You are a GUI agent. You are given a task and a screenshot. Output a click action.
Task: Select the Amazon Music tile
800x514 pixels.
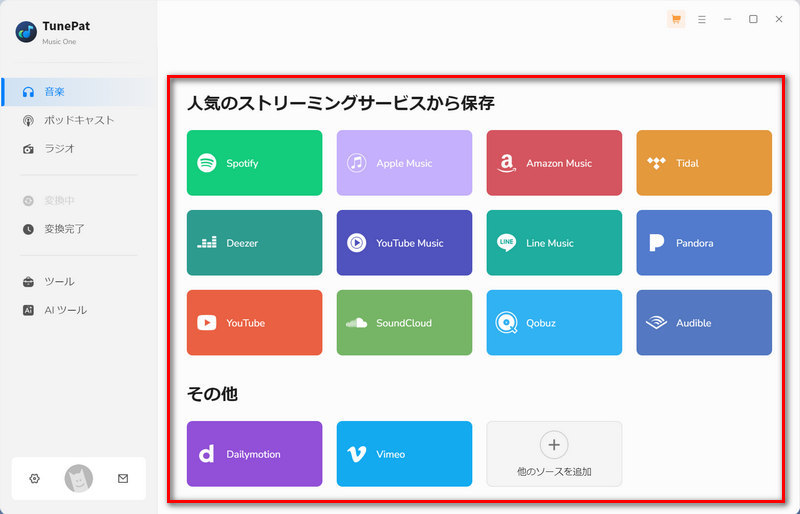pos(554,163)
